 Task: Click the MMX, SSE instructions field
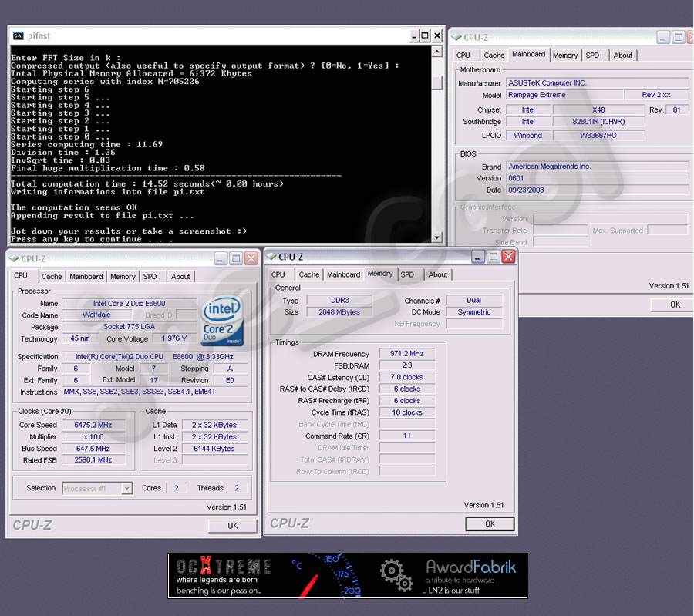click(x=154, y=392)
